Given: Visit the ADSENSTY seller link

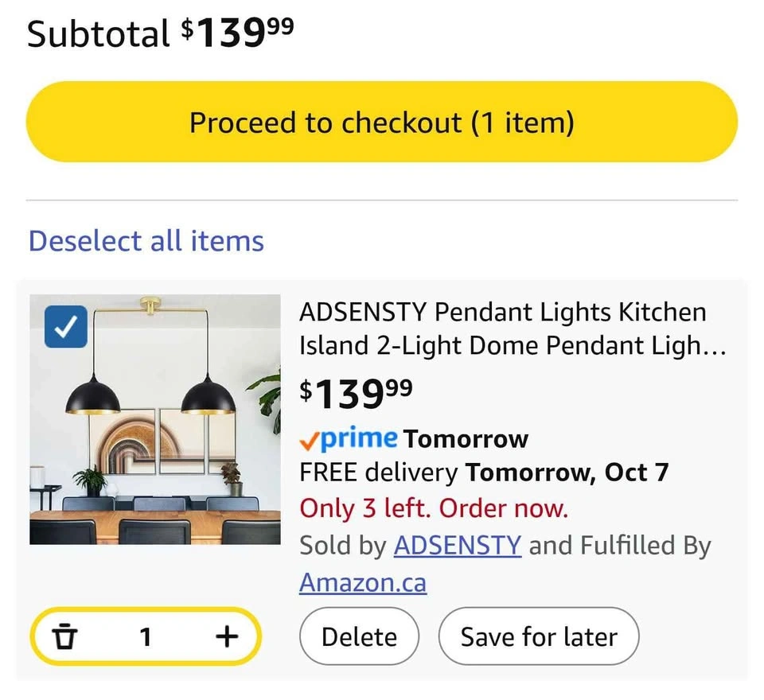Looking at the screenshot, I should point(458,546).
